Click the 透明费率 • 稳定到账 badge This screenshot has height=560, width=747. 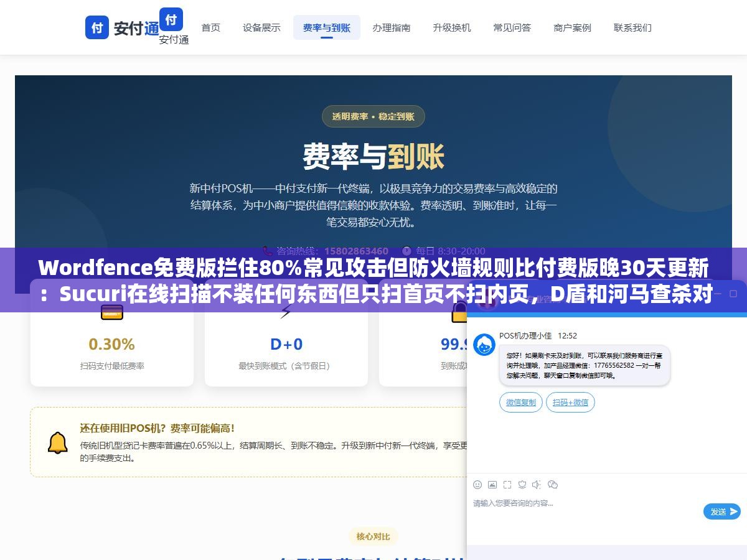tap(373, 116)
